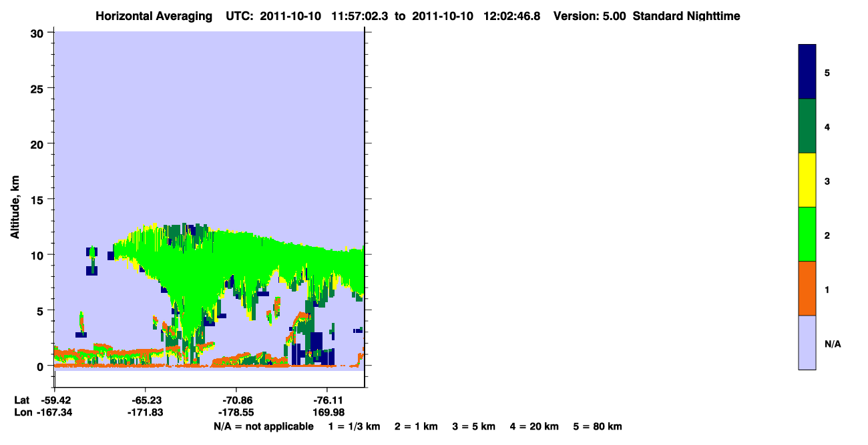Click the '4 = 20 km' legend text
868x445 pixels.
tap(534, 426)
